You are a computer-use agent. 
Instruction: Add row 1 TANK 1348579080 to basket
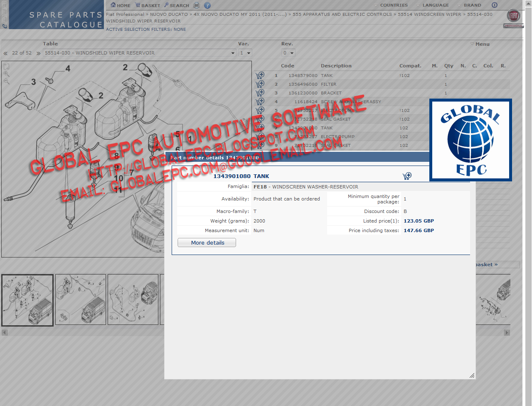[260, 75]
